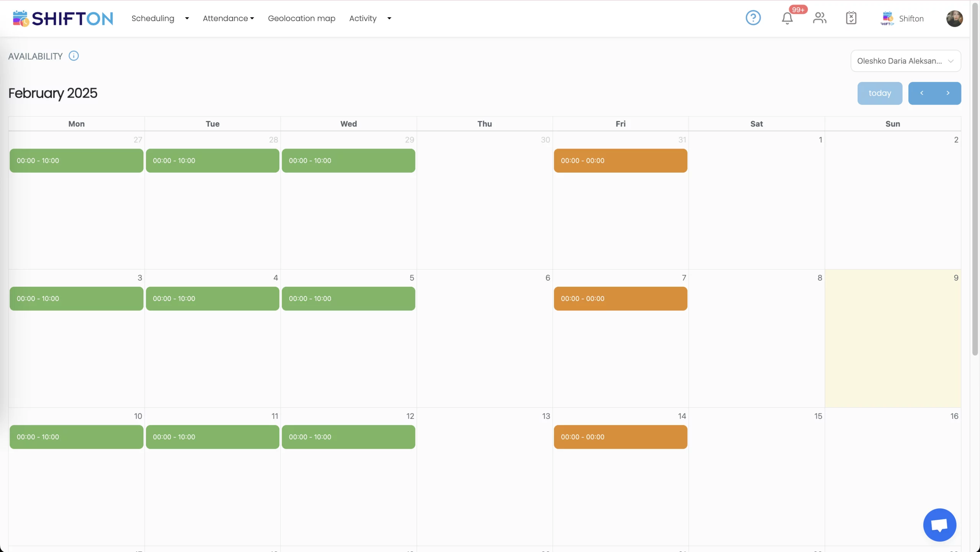Open Tuesday 28 availability 00:00 - 10:00
Screen dimensions: 980x552
(212, 160)
